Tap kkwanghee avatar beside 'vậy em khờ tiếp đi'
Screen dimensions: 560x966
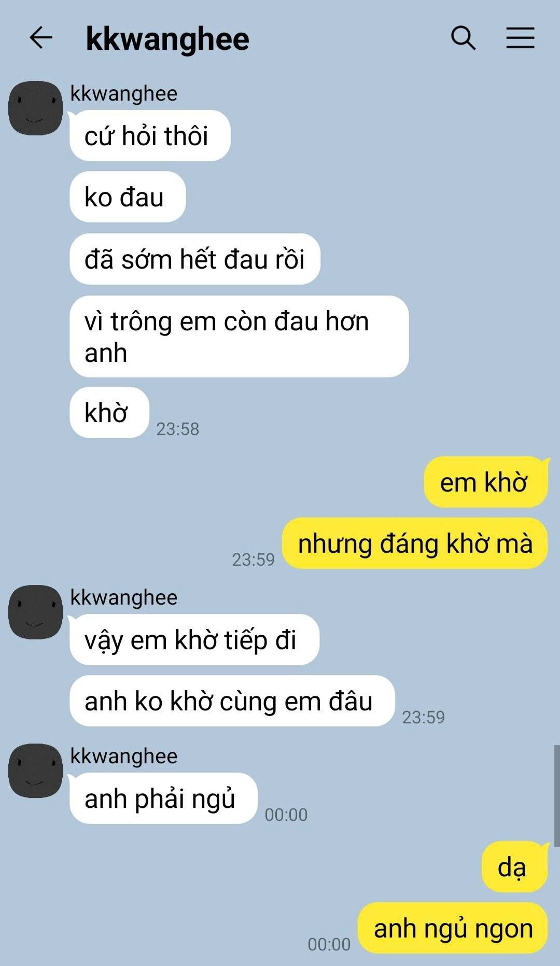35,612
